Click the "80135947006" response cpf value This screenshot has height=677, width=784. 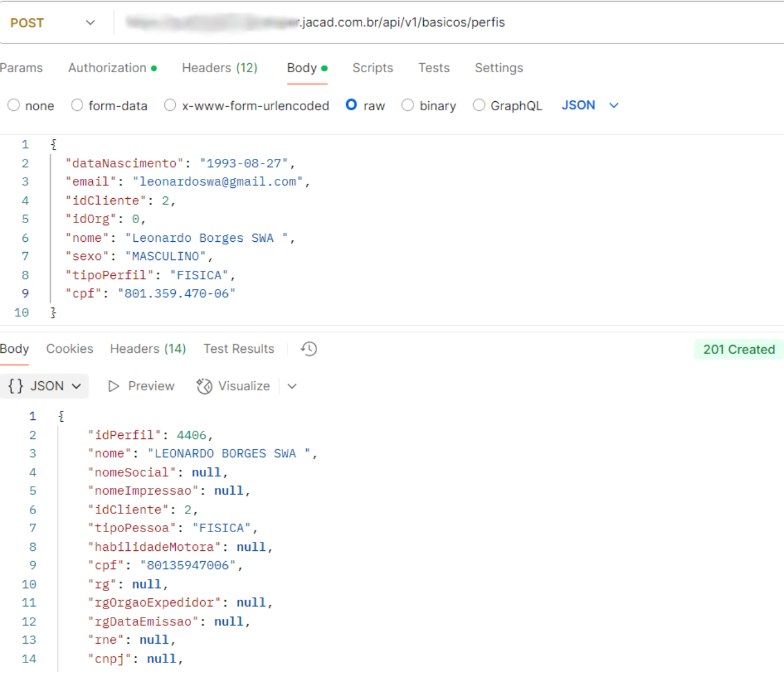[x=188, y=565]
